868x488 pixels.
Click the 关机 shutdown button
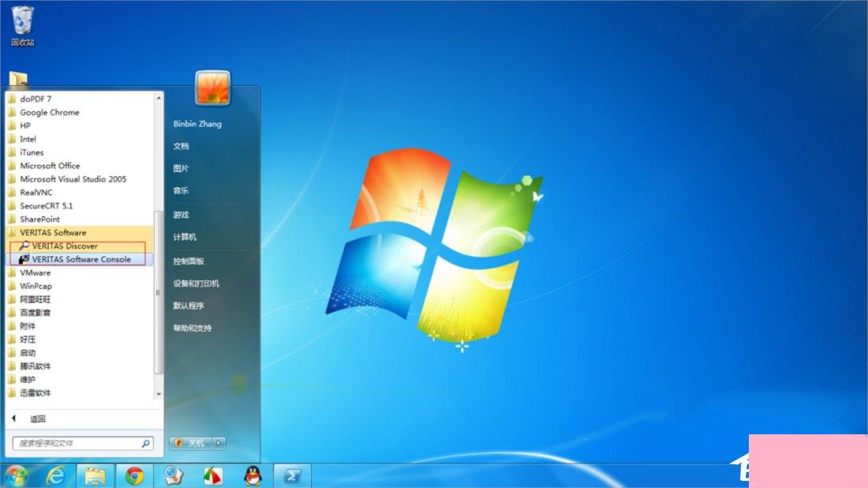pyautogui.click(x=191, y=443)
